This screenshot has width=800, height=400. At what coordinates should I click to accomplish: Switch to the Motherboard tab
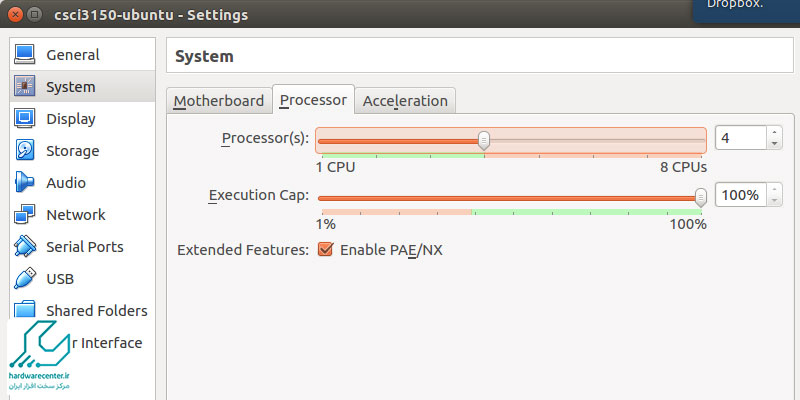point(219,101)
